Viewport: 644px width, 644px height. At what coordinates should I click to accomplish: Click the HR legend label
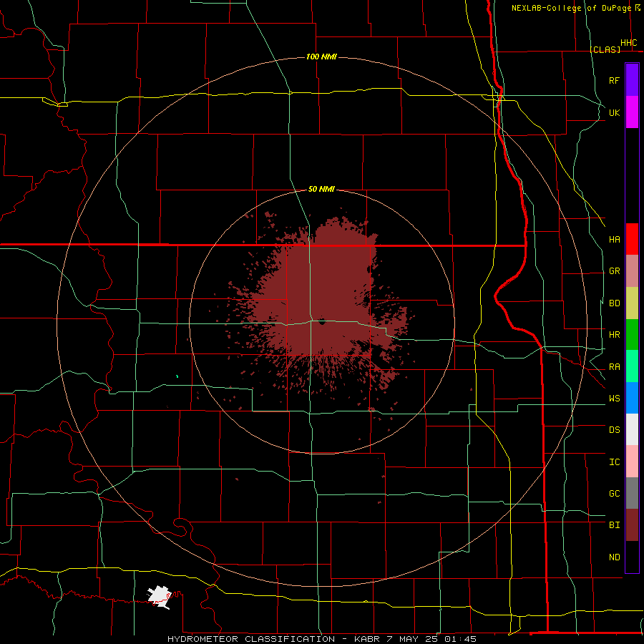click(614, 335)
